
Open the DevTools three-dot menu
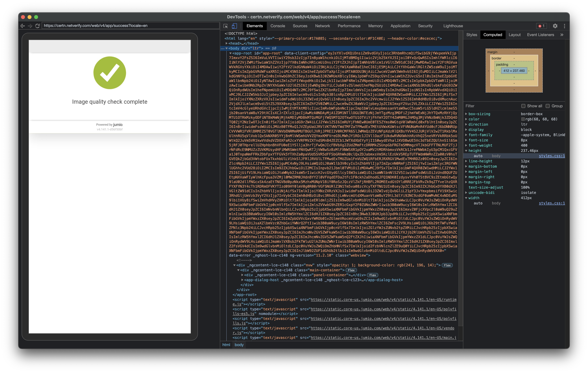click(564, 26)
